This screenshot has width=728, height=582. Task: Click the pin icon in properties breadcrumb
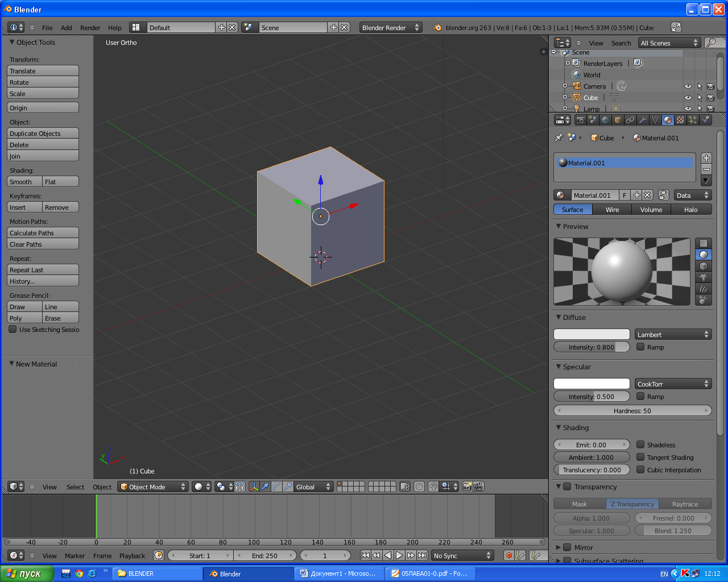tap(559, 138)
